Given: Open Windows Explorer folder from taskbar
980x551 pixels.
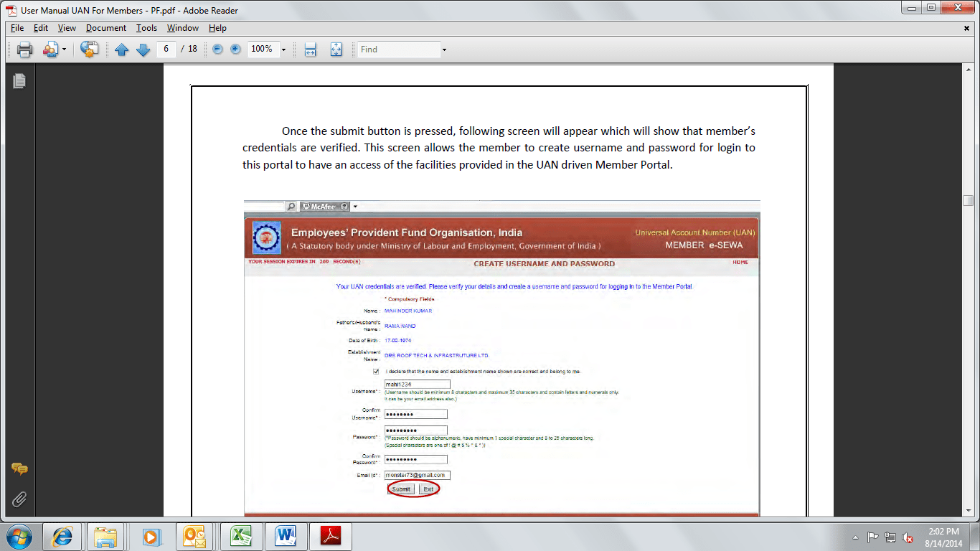Looking at the screenshot, I should click(x=106, y=536).
